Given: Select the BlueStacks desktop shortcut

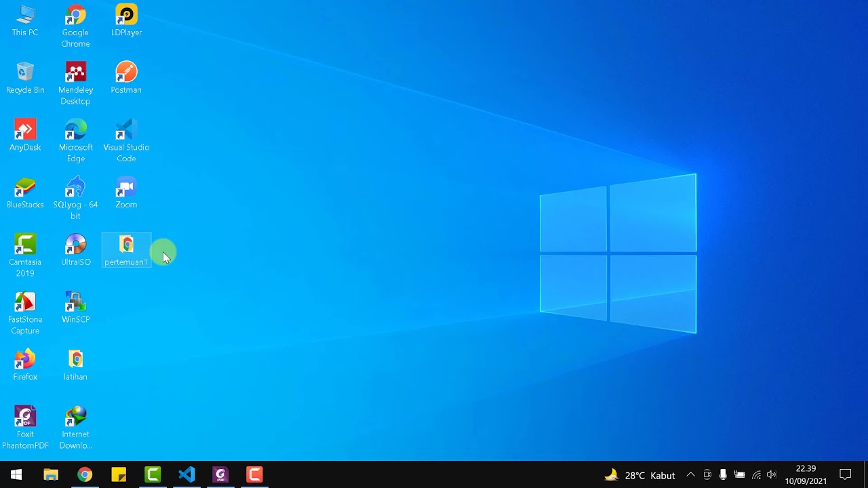Looking at the screenshot, I should [25, 194].
